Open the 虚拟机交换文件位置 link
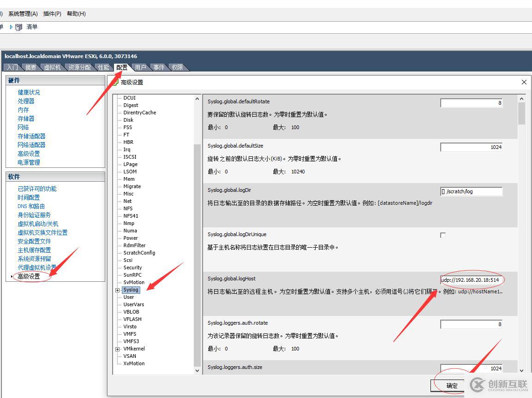The height and width of the screenshot is (398, 532). [43, 232]
